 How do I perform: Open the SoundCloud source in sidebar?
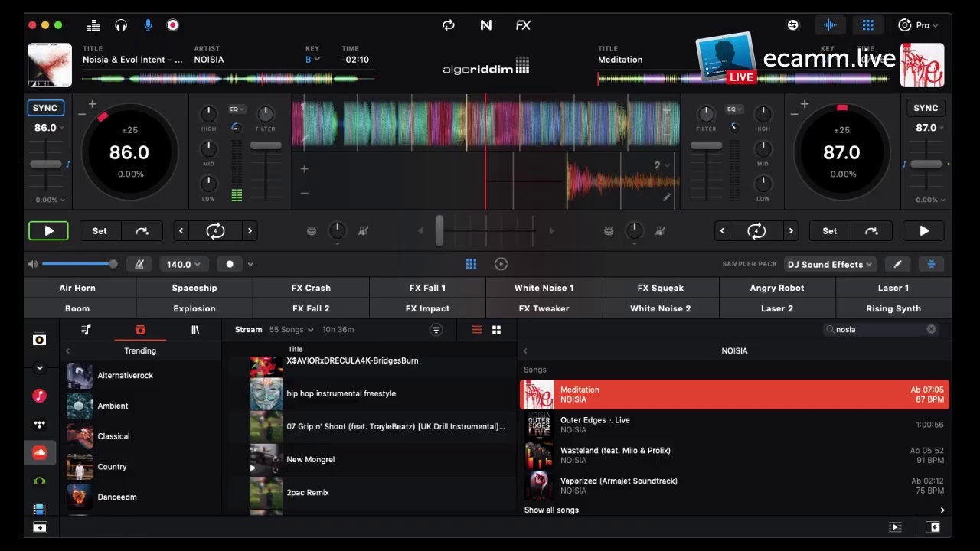click(x=40, y=452)
